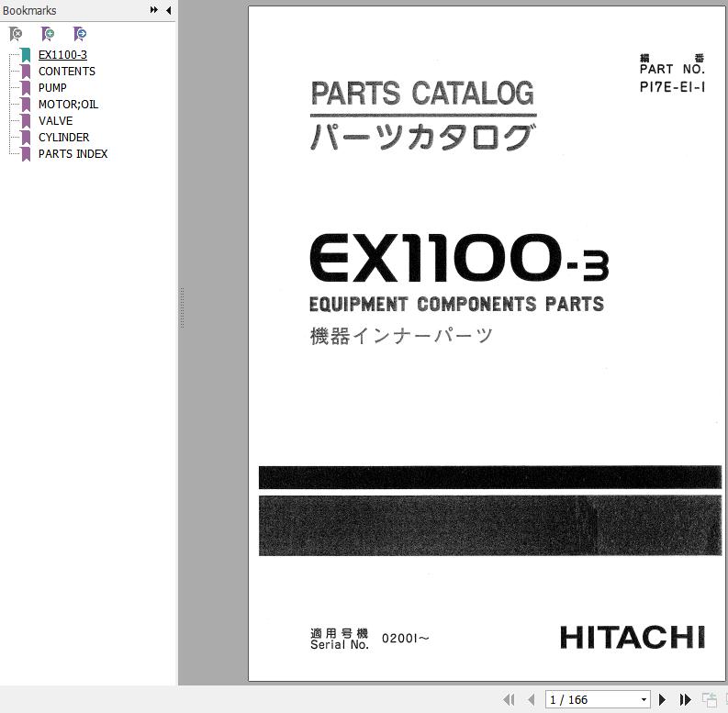The height and width of the screenshot is (713, 728).
Task: Go to the next page
Action: click(663, 699)
